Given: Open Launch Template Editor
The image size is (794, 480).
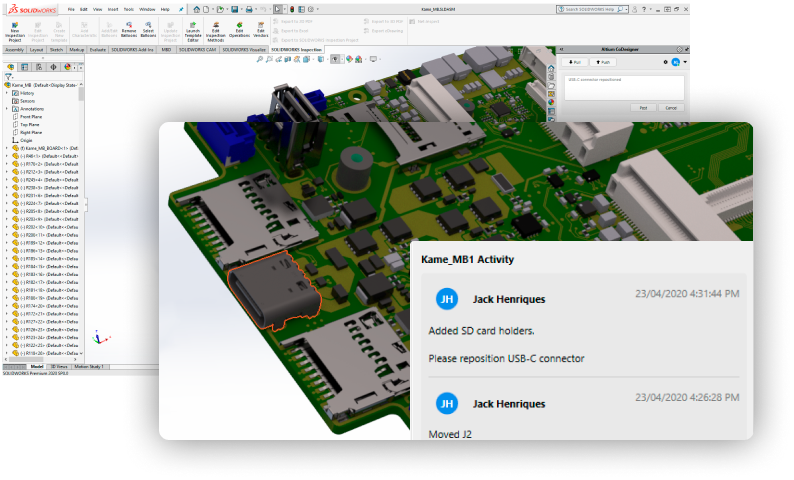Looking at the screenshot, I should (x=192, y=30).
